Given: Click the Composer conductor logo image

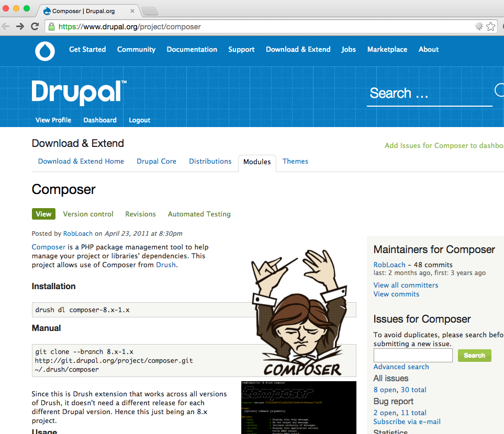Looking at the screenshot, I should 299,313.
